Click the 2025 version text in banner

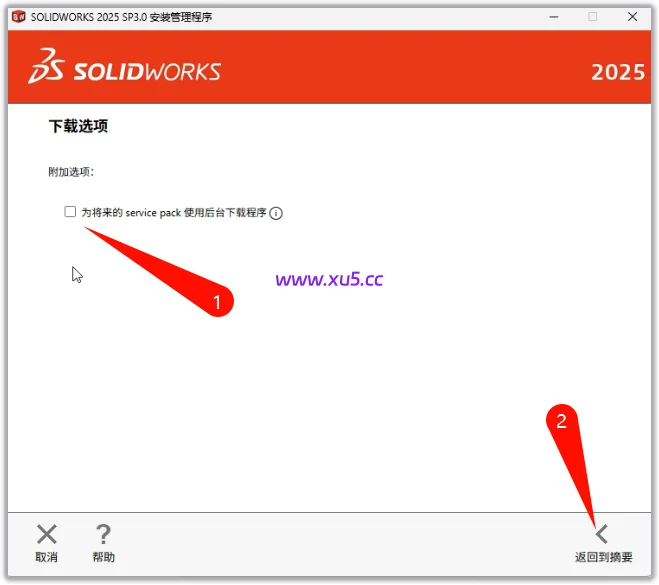click(618, 72)
